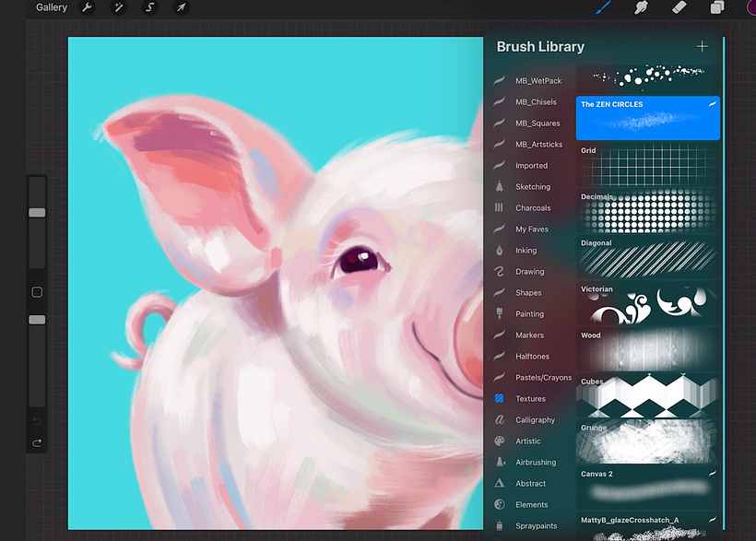The width and height of the screenshot is (756, 541).
Task: Return to the Gallery
Action: (x=51, y=7)
